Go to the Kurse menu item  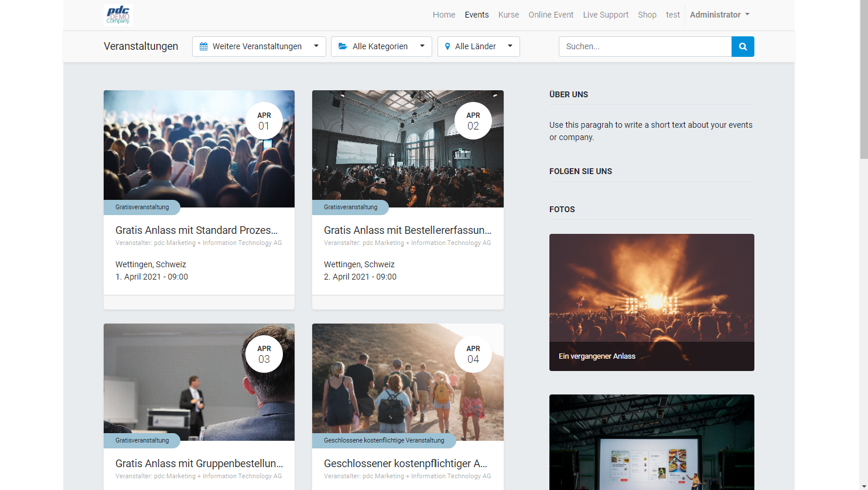pyautogui.click(x=508, y=15)
